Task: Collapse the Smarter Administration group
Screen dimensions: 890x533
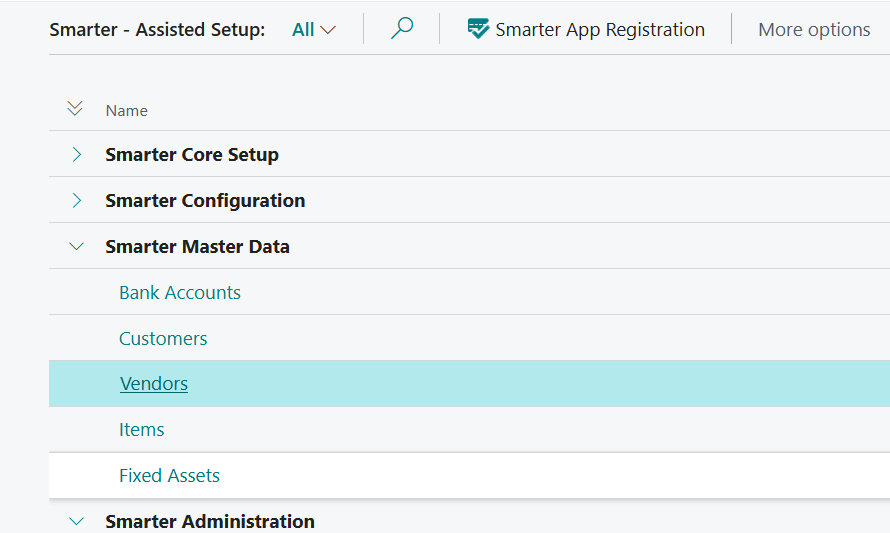Action: click(76, 521)
